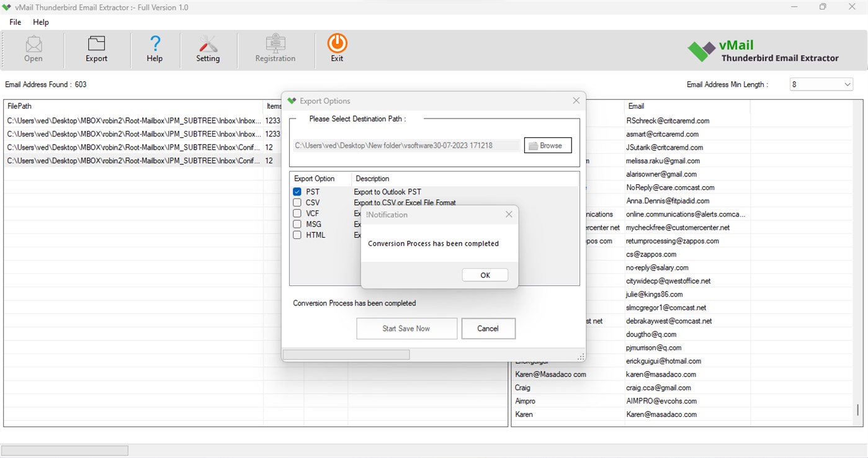The height and width of the screenshot is (458, 868).
Task: Open Help from the toolbar icon
Action: click(154, 48)
